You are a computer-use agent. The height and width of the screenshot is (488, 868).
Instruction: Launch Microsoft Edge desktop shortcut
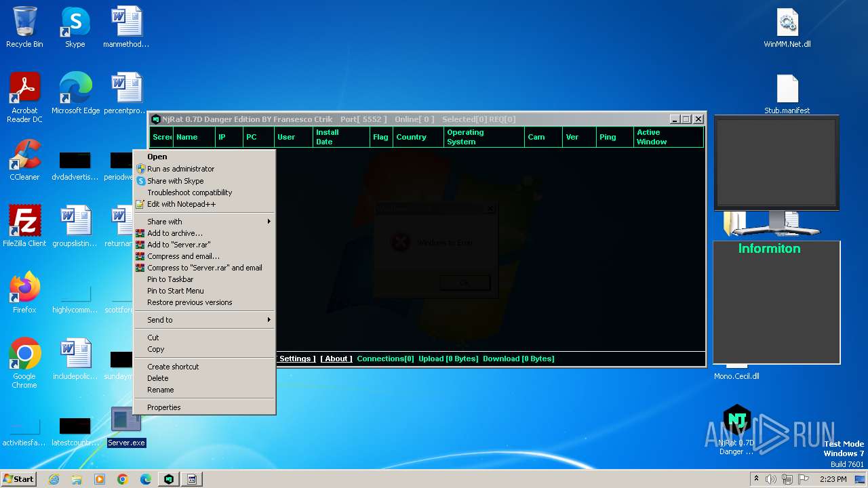click(75, 94)
